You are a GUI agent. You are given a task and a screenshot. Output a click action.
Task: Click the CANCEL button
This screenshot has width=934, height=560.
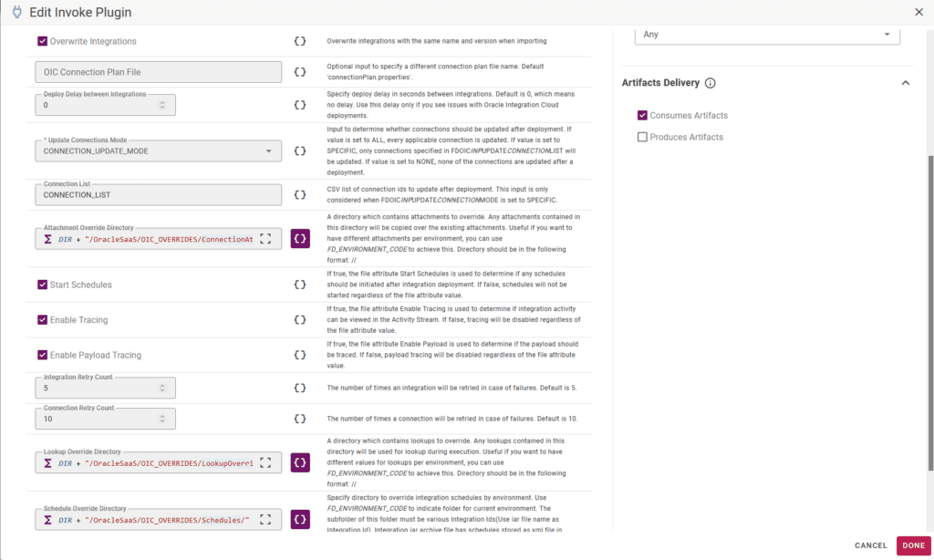point(870,545)
